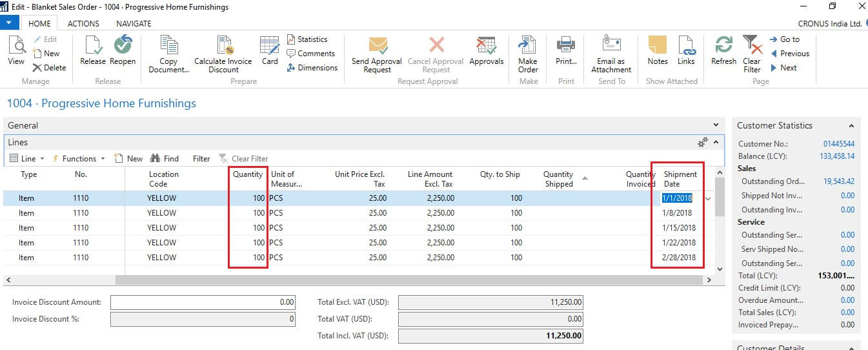Switch to the NAVIGATE ribbon tab
Screen dimensions: 868x350
pyautogui.click(x=134, y=23)
